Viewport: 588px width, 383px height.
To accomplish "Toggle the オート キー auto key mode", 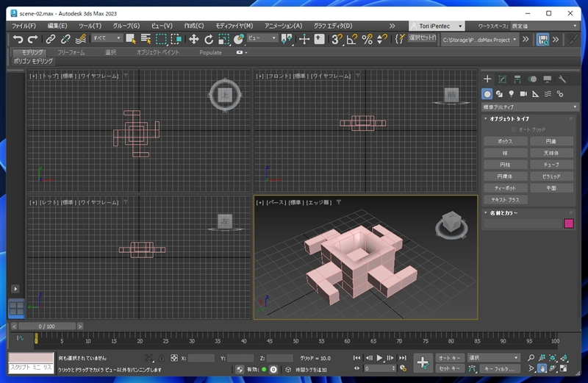I will (450, 358).
